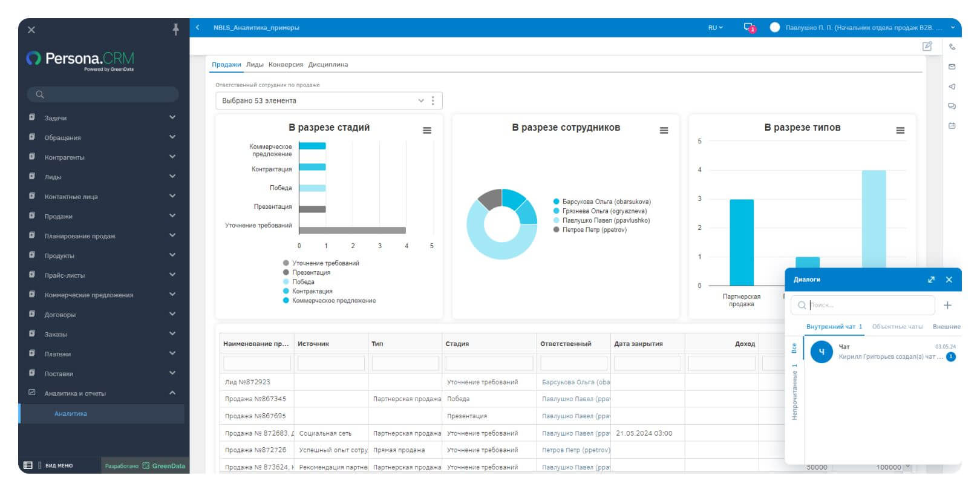Select the Внутренний чат tab
This screenshot has height=492, width=980.
pos(834,326)
